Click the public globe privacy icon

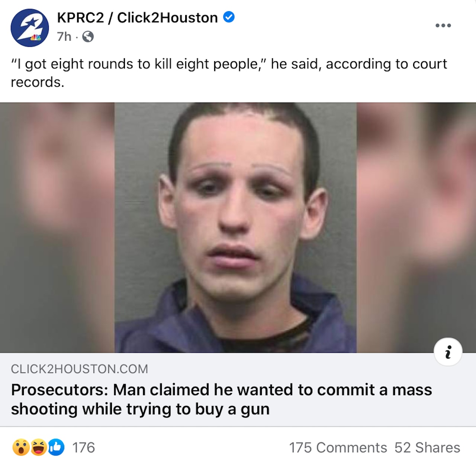pos(88,36)
